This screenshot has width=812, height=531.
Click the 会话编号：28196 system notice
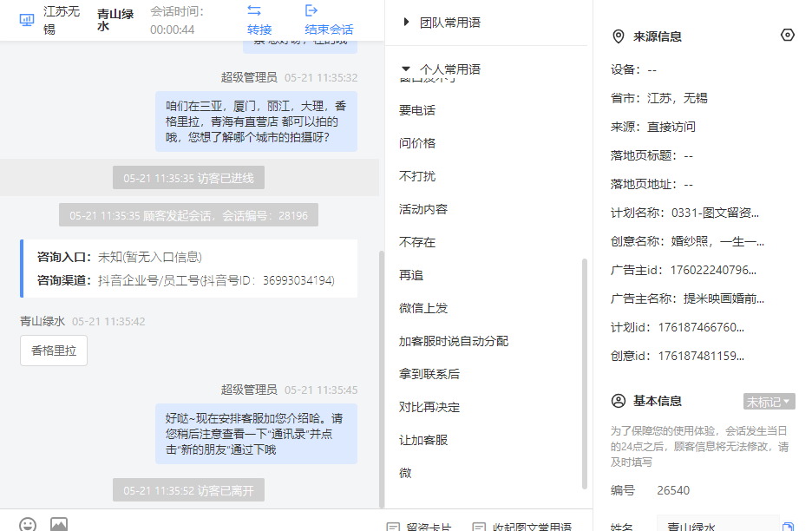(188, 215)
